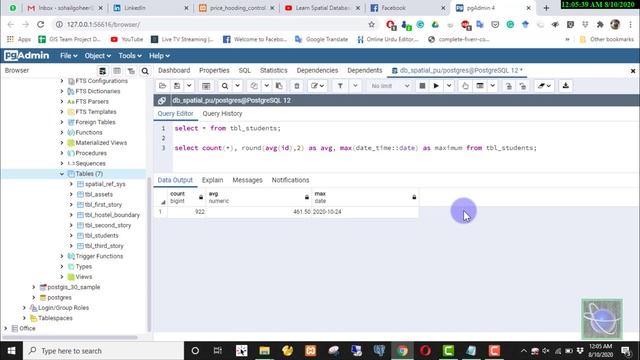
Task: Open the Help menu
Action: [159, 56]
